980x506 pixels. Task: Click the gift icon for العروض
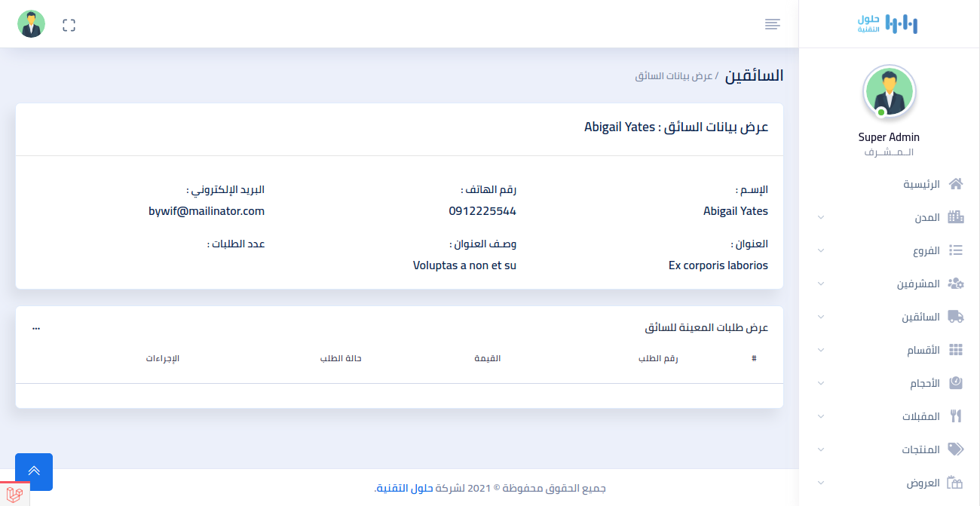pyautogui.click(x=956, y=483)
